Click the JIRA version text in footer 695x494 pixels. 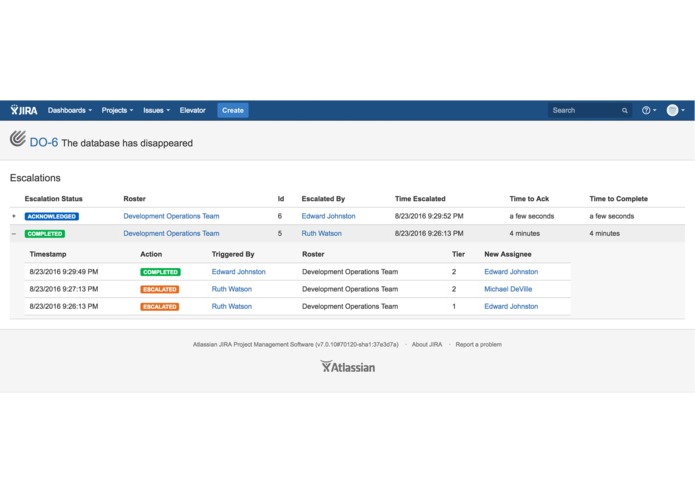pyautogui.click(x=296, y=344)
